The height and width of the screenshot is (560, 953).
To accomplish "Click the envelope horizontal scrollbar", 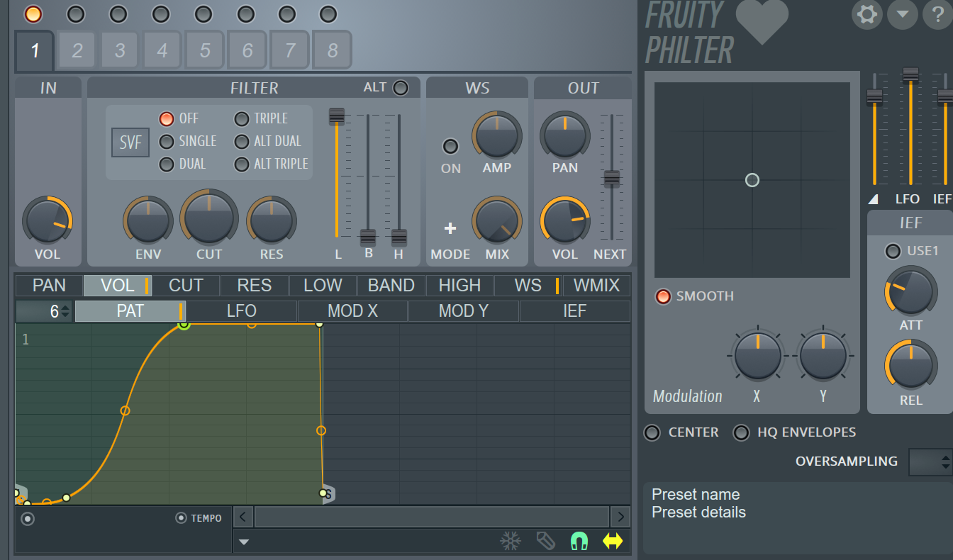I will tap(431, 517).
